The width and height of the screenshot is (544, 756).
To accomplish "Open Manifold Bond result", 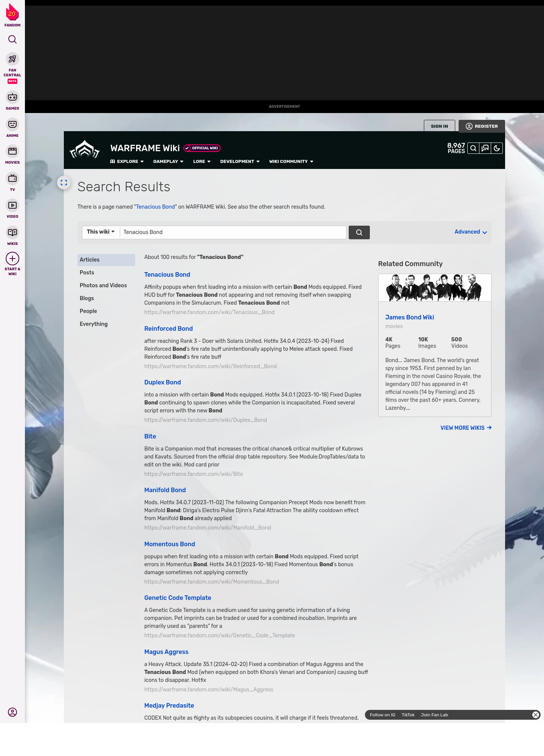I will click(165, 490).
